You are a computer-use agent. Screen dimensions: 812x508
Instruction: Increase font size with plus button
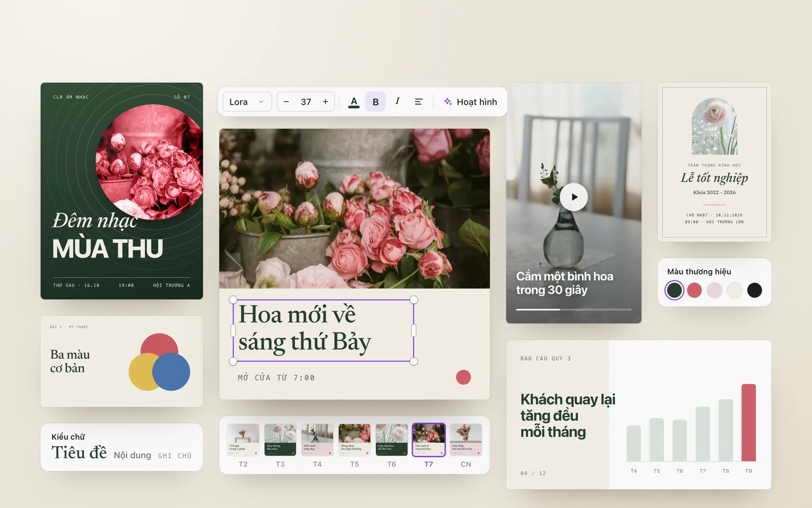[325, 102]
